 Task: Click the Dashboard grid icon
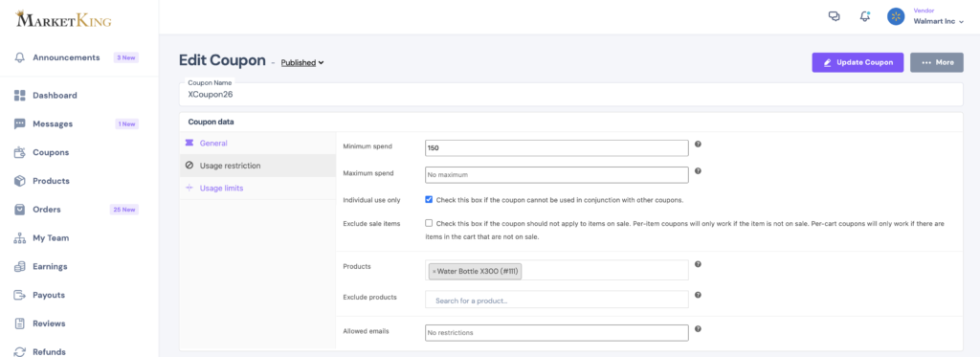(x=19, y=96)
